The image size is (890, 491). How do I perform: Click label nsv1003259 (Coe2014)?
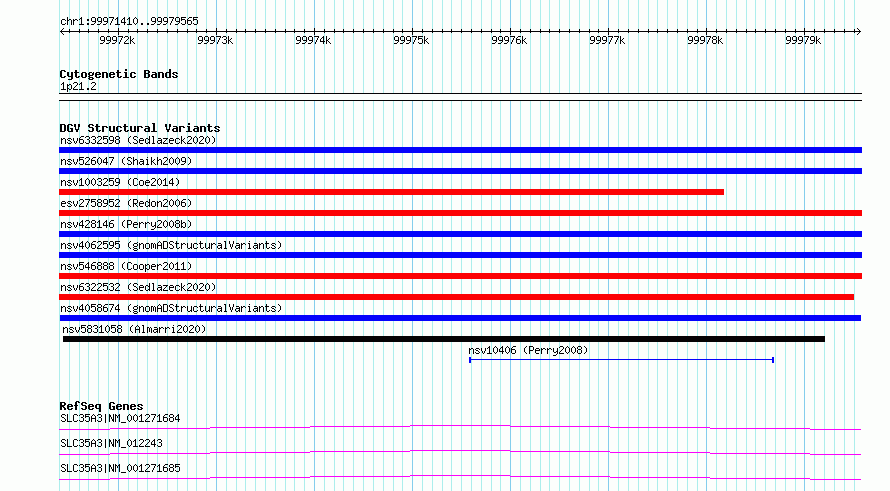pyautogui.click(x=120, y=182)
